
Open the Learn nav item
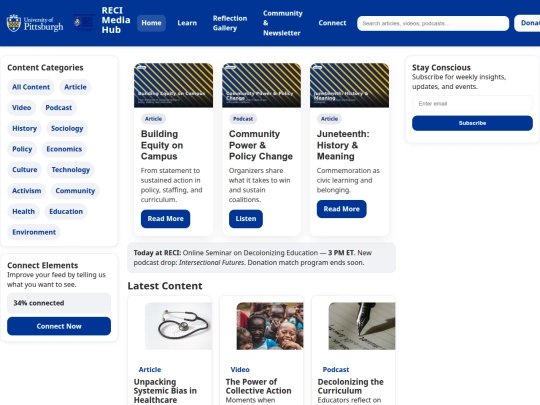(187, 23)
